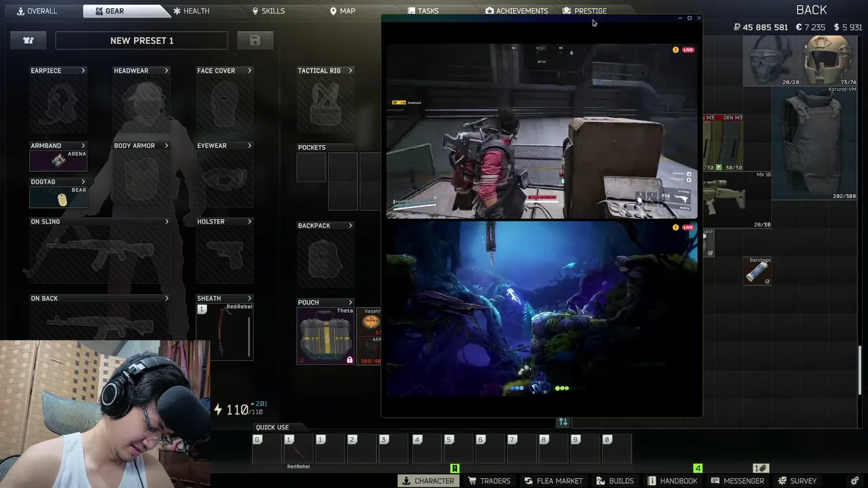Open the Messenger
Image resolution: width=868 pixels, height=488 pixels.
pos(737,481)
